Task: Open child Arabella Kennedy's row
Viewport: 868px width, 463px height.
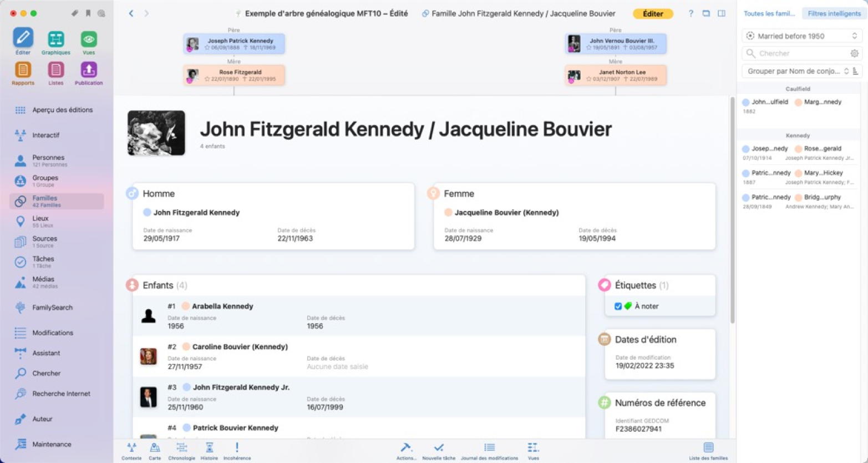Action: [x=359, y=316]
